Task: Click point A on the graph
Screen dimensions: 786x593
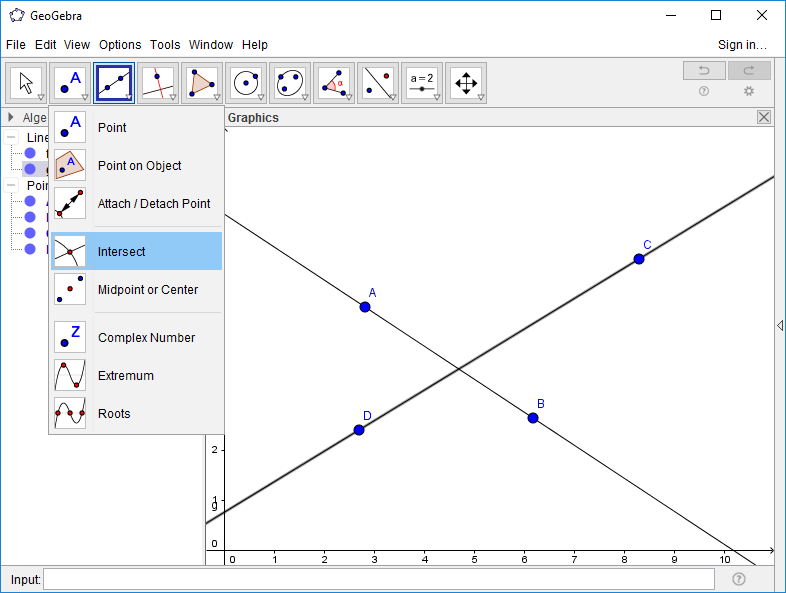Action: (x=365, y=307)
